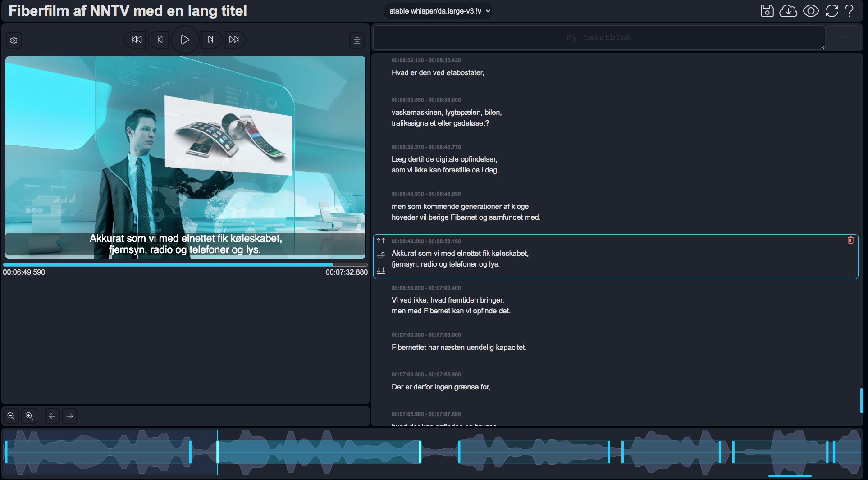This screenshot has height=480, width=868.
Task: Merge selected block with next using down arrows
Action: coord(381,271)
